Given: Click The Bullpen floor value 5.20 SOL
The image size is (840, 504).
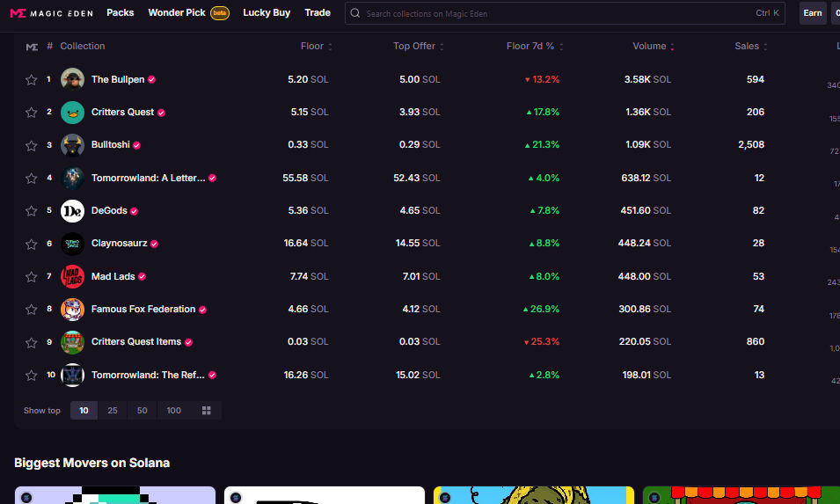Looking at the screenshot, I should [308, 80].
